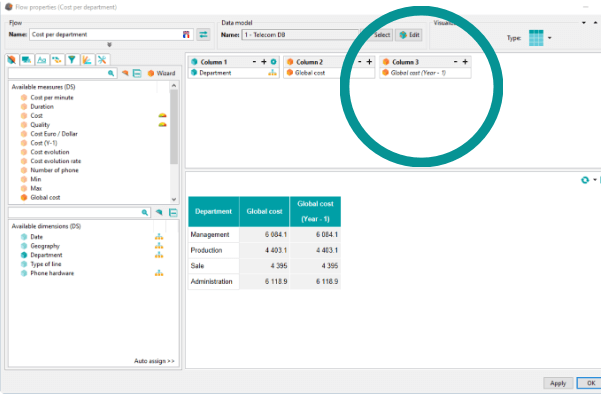This screenshot has width=604, height=395.
Task: Open the chart axes settings tab
Action: point(87,60)
